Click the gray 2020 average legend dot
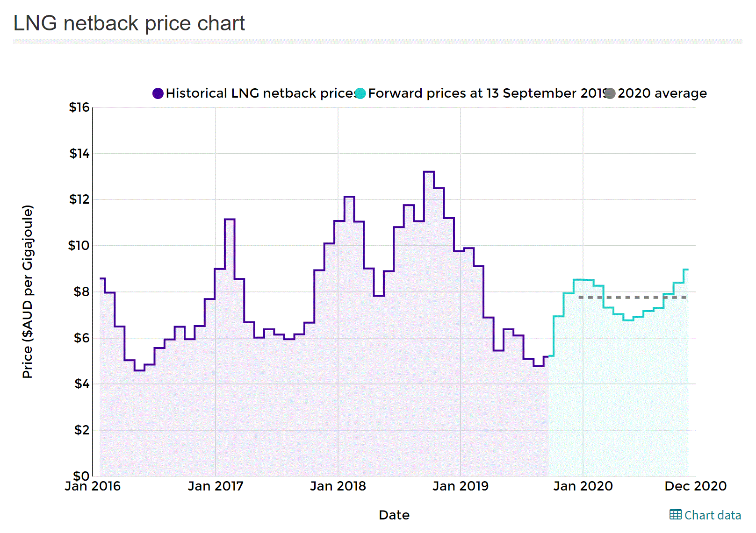Screen dimensions: 756x533 (610, 93)
